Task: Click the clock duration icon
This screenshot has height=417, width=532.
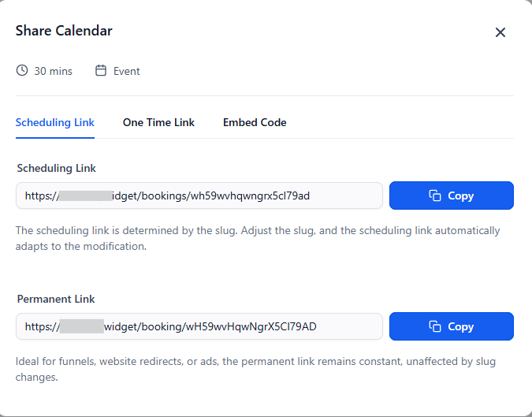Action: click(x=22, y=71)
